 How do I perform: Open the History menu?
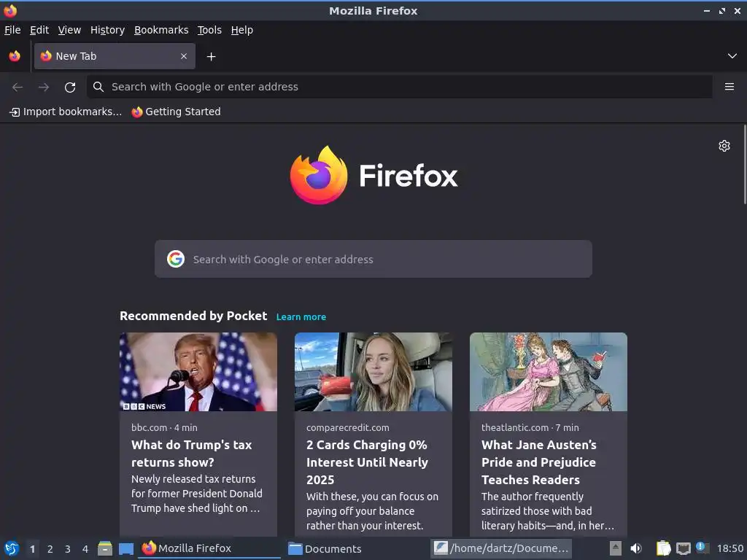(x=108, y=30)
